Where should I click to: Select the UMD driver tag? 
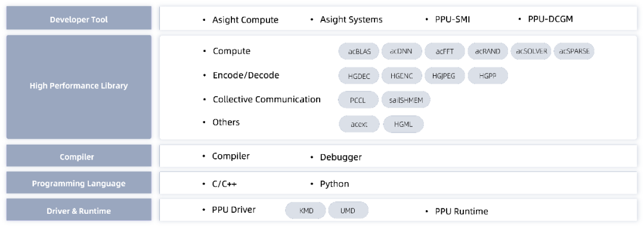348,210
